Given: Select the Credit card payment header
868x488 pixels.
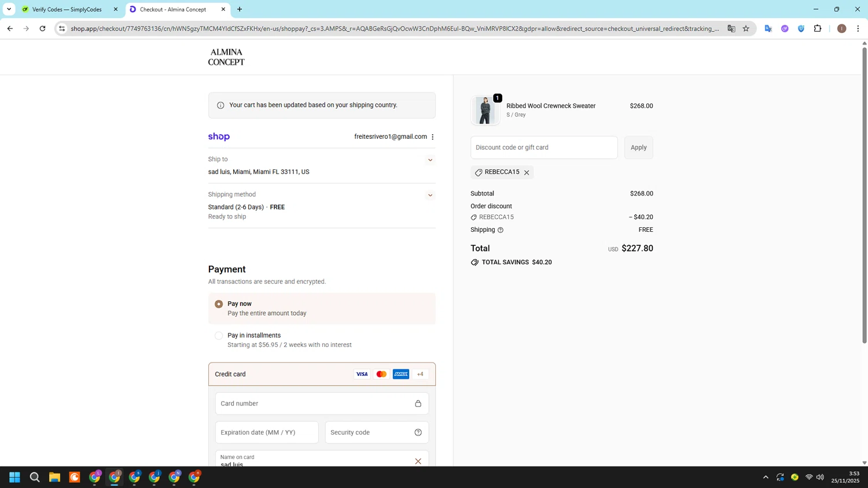Looking at the screenshot, I should 322,374.
